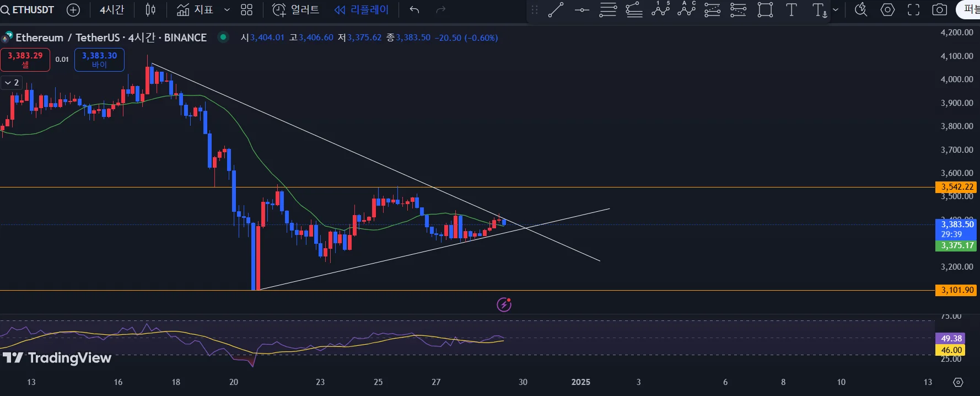Open the indicator templates grid icon
The width and height of the screenshot is (980, 396).
tap(246, 10)
